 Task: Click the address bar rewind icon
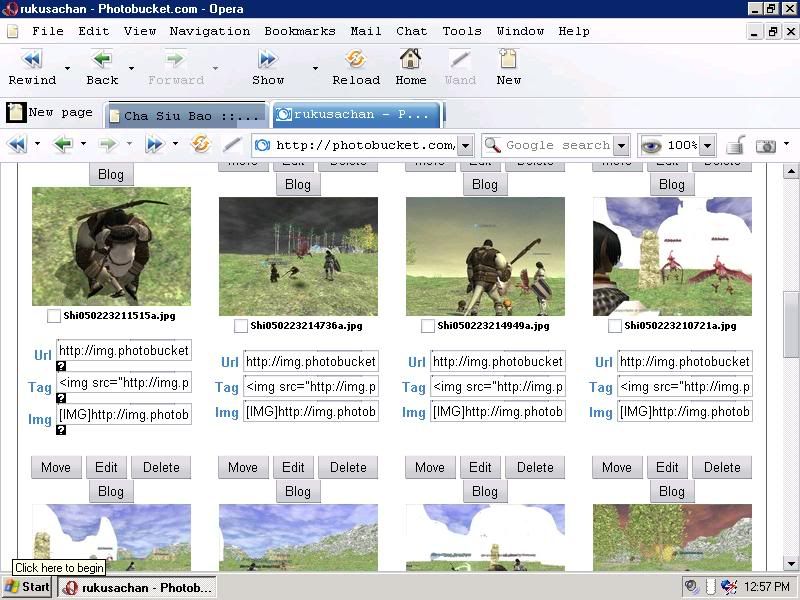point(17,145)
